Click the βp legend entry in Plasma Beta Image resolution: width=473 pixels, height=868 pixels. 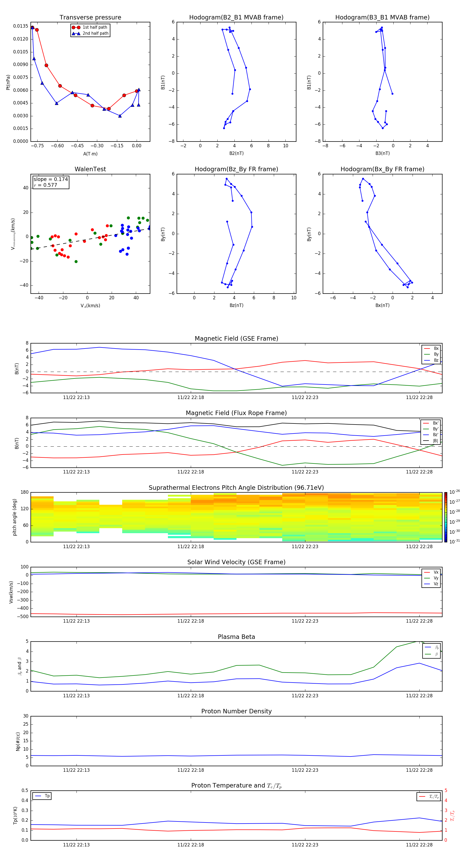coord(432,647)
